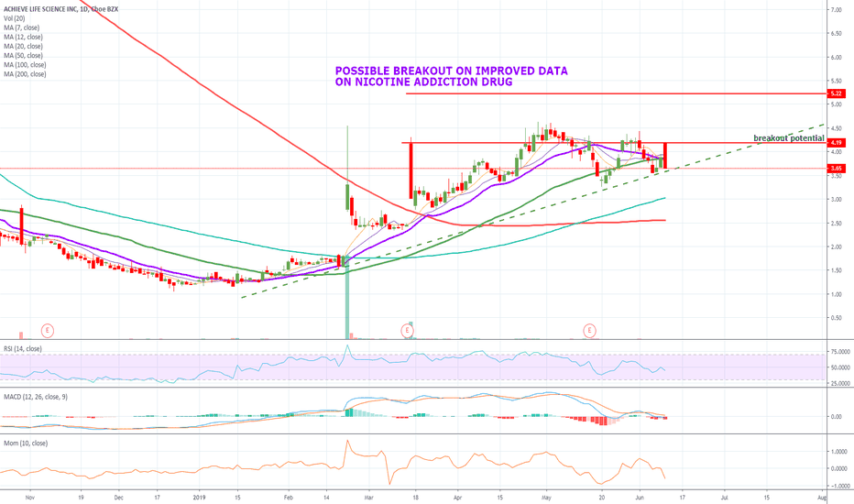Click the Mar date on time axis

(368, 498)
